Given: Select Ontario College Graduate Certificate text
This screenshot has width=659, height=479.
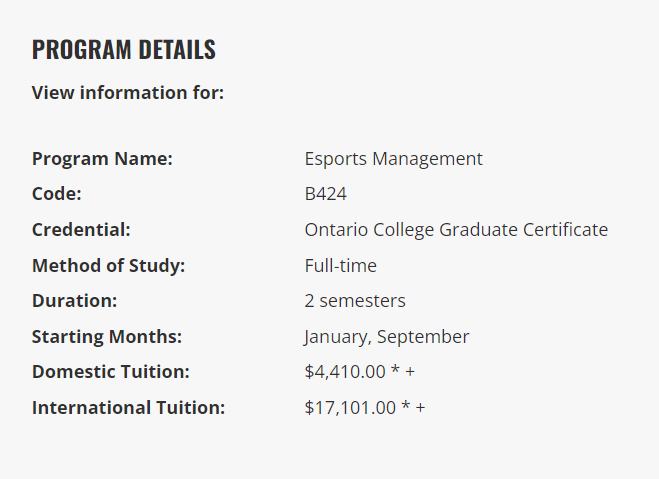Looking at the screenshot, I should tap(456, 229).
